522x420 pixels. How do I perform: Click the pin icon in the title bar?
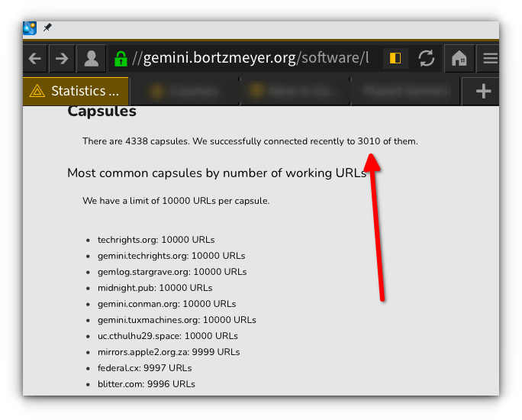[47, 27]
